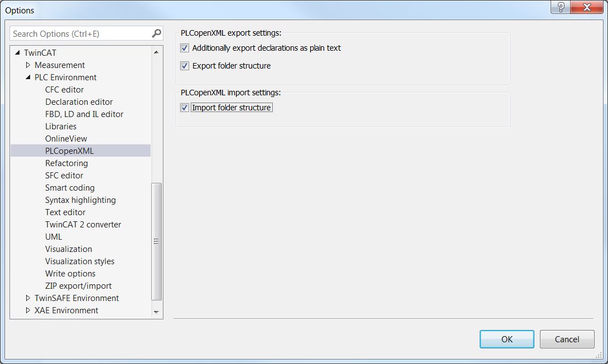The image size is (608, 364).
Task: Open Visualization styles options
Action: 80,261
